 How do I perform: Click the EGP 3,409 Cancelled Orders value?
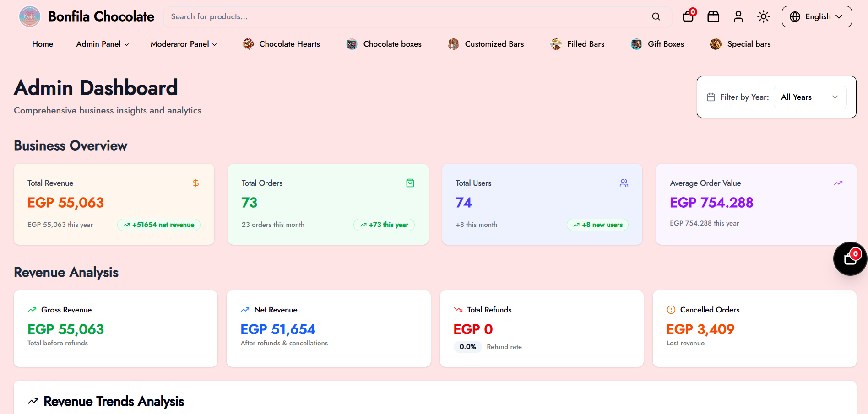[x=700, y=329]
